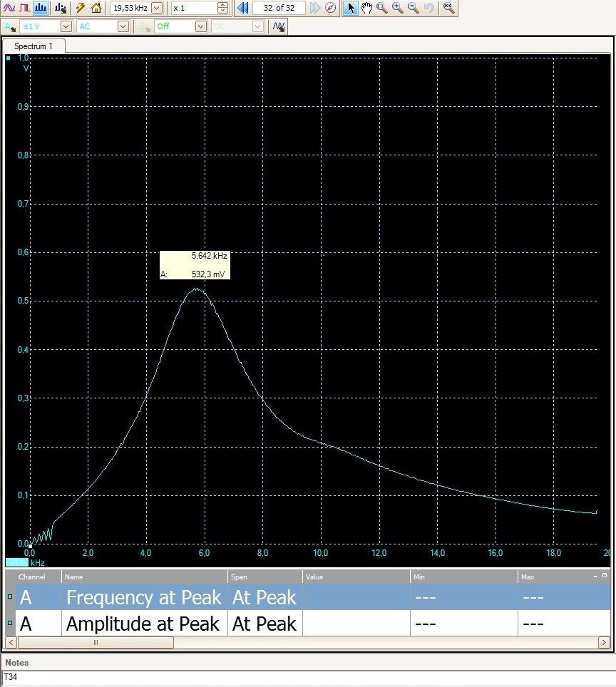Click the Name column header
616x687 pixels.
(145, 577)
